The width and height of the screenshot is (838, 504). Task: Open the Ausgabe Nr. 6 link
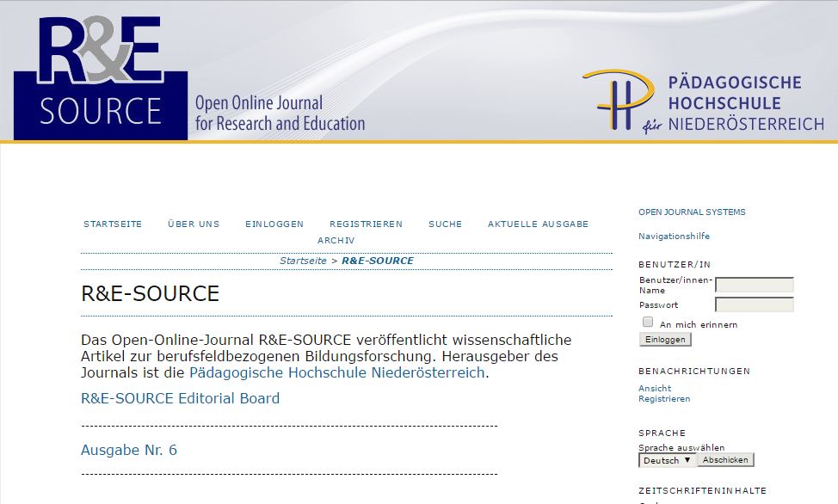(x=129, y=450)
